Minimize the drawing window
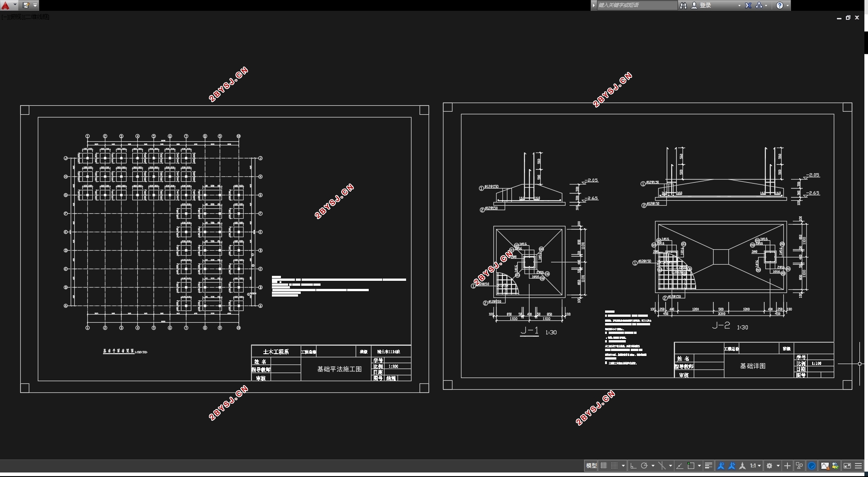The image size is (868, 477). [839, 18]
